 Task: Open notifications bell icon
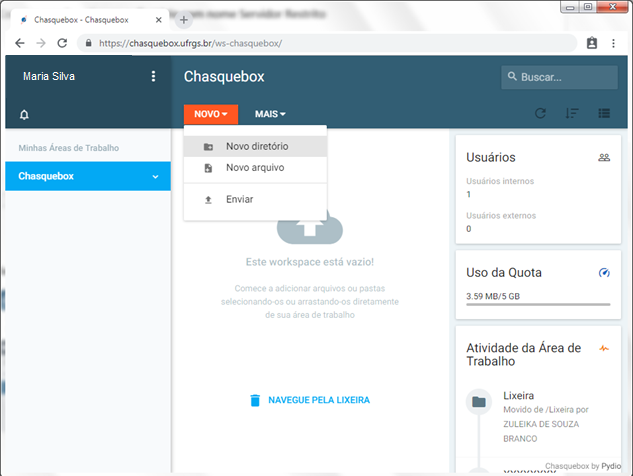pyautogui.click(x=24, y=115)
